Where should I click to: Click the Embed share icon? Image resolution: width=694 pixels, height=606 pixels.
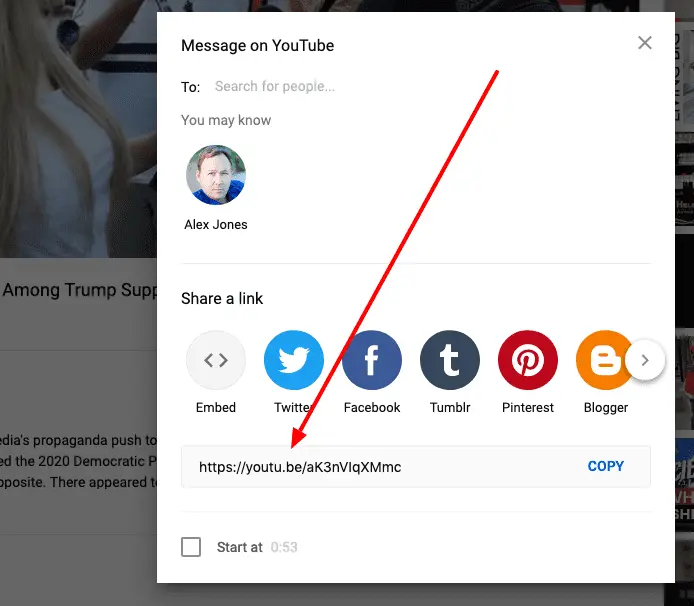pos(216,360)
